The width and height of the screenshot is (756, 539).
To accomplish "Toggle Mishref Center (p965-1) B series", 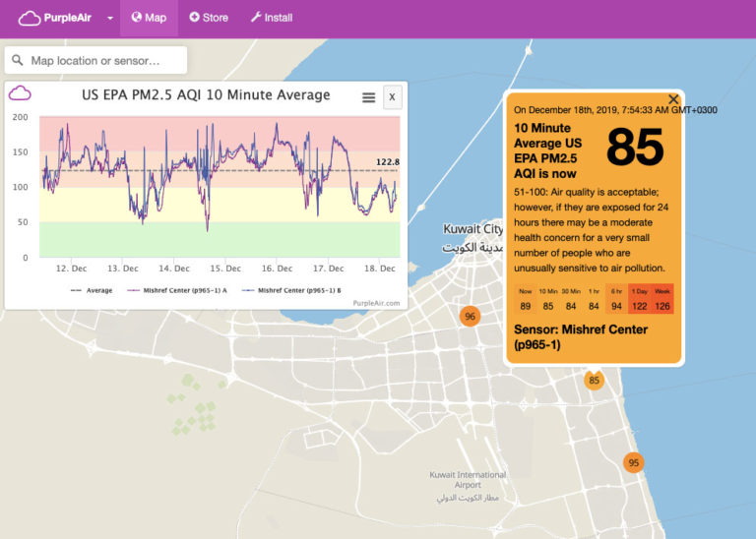I will click(291, 290).
